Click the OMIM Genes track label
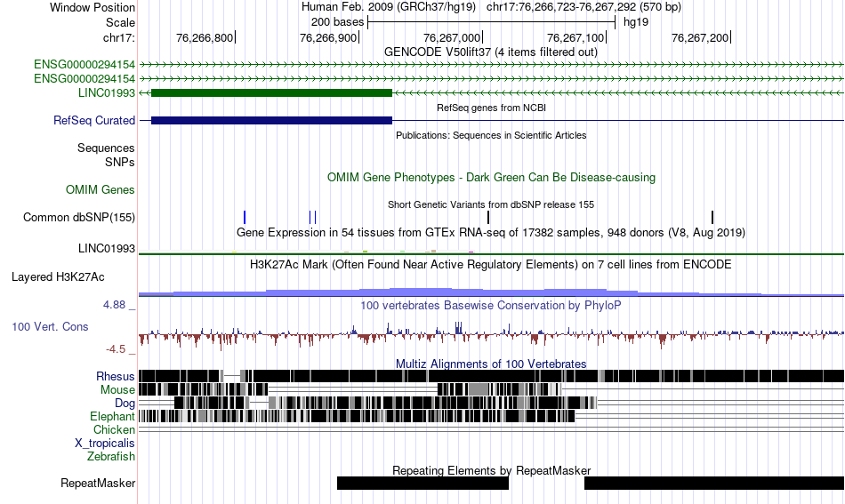 point(100,189)
